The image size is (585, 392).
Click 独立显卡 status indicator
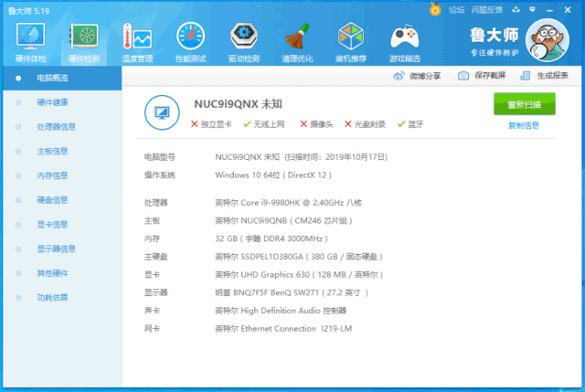[211, 124]
